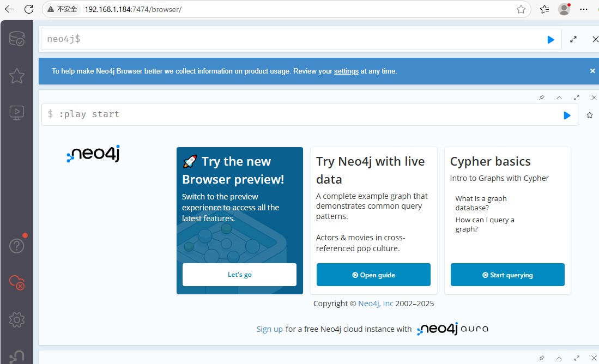Run the query with the editor play arrow
The height and width of the screenshot is (364, 599).
(550, 39)
